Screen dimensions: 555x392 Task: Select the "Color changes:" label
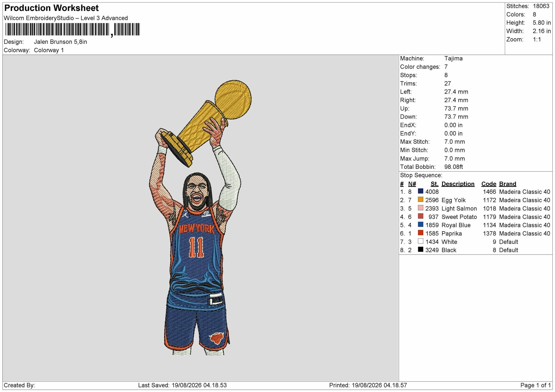tap(420, 67)
